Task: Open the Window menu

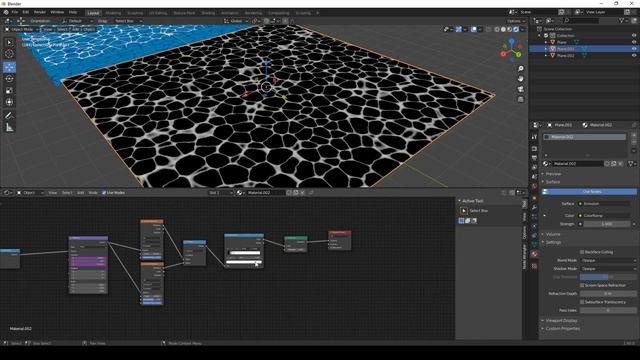Action: tap(57, 12)
